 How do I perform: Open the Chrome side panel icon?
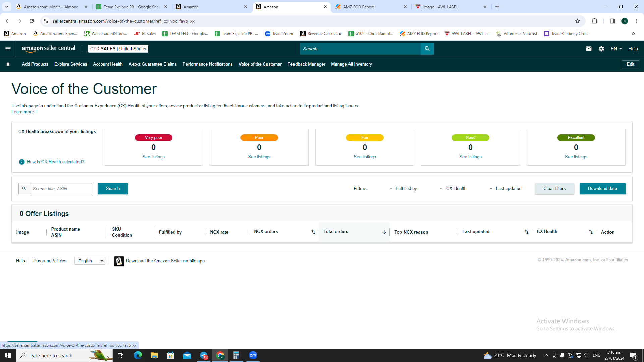612,21
